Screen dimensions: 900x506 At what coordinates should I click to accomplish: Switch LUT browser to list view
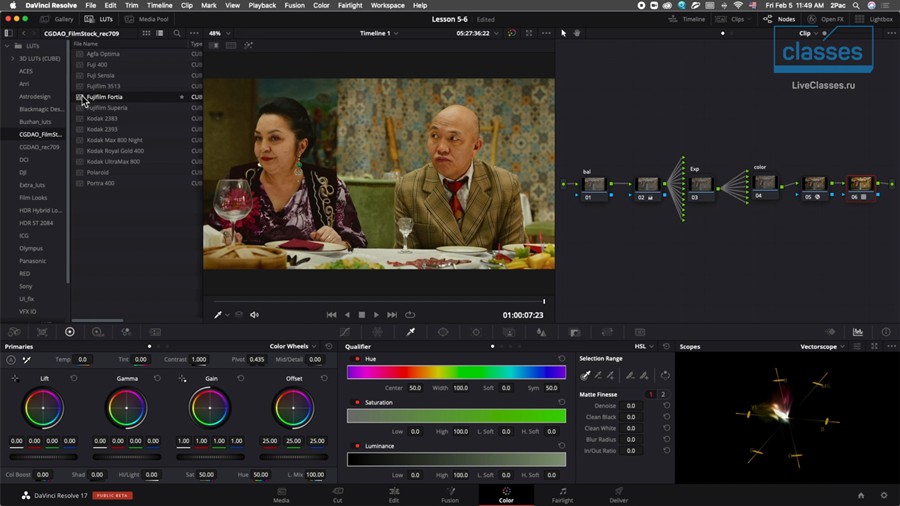(x=160, y=33)
